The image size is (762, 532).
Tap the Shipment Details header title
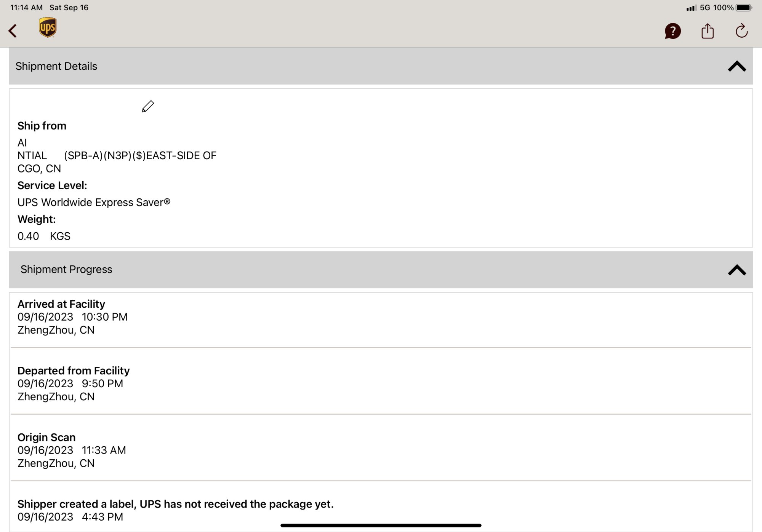(56, 66)
